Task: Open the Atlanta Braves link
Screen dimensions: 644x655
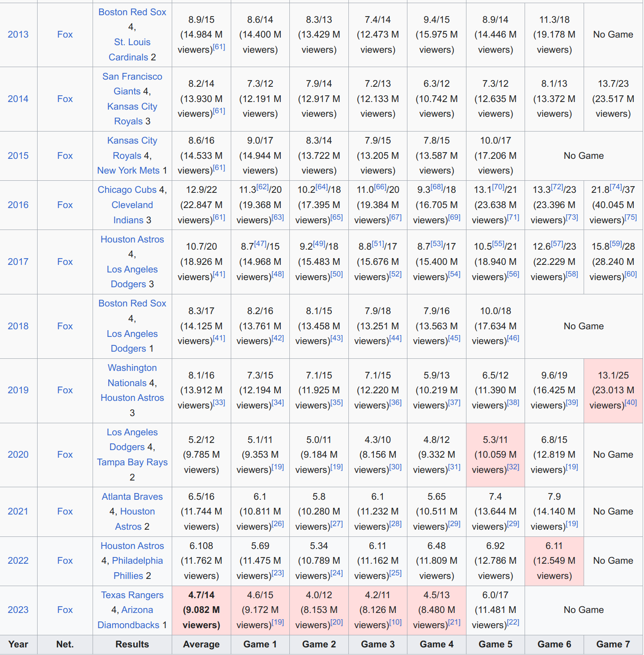Action: click(x=132, y=497)
